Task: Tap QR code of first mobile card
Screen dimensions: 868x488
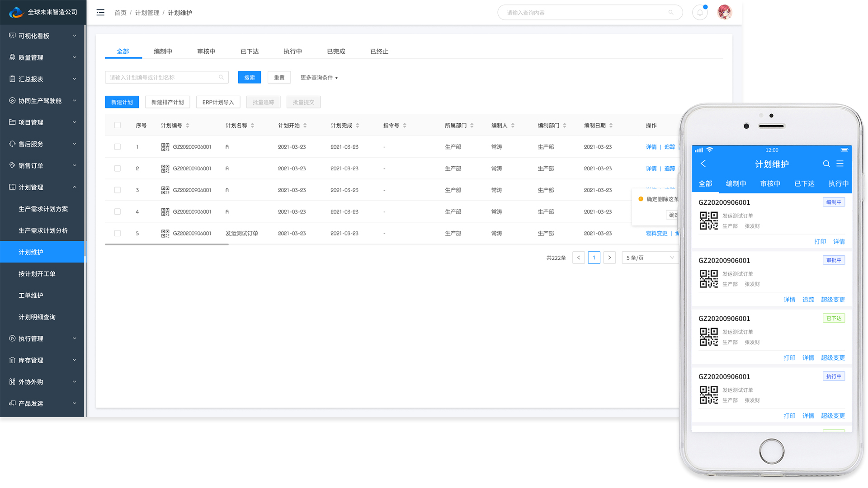Action: (x=708, y=221)
